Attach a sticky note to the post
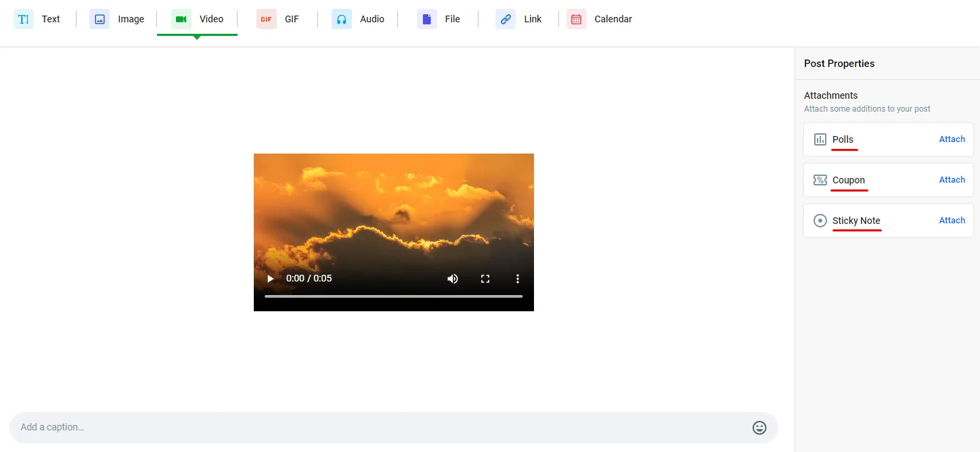Viewport: 980px width, 452px height. [x=952, y=221]
